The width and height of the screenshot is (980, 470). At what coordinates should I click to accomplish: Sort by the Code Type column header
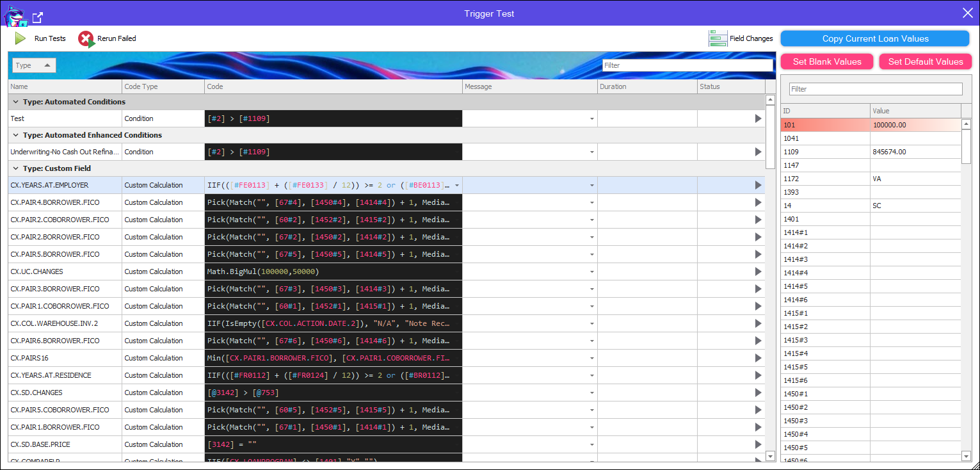tap(163, 86)
